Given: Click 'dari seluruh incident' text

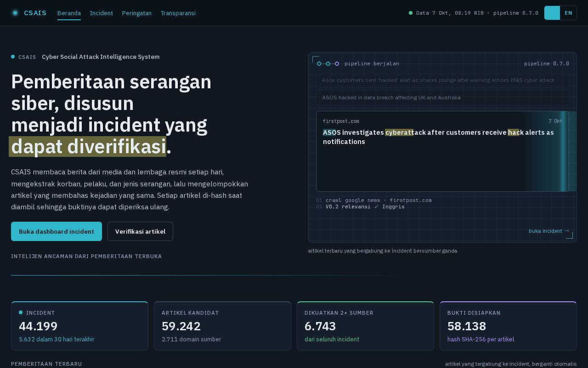Looking at the screenshot, I should (x=332, y=339).
